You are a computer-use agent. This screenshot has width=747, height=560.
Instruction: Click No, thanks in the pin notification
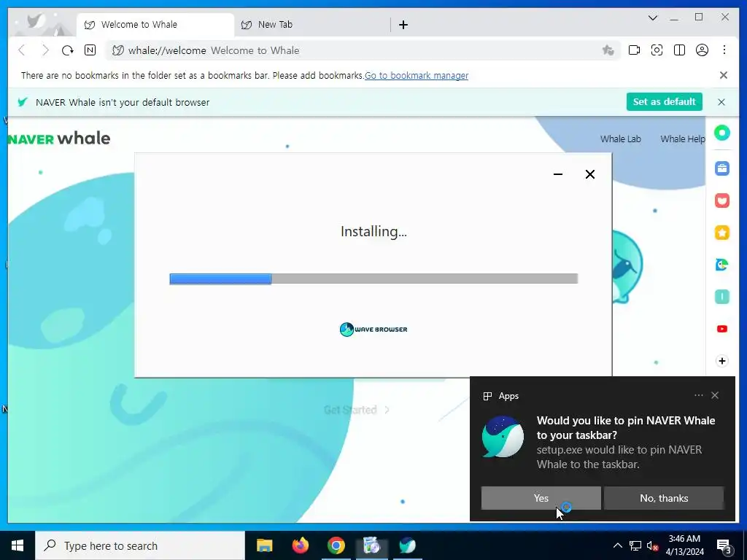click(x=664, y=498)
